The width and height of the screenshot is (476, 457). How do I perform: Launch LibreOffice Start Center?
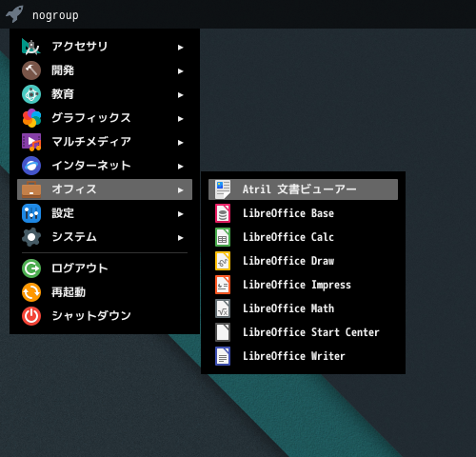[x=303, y=332]
